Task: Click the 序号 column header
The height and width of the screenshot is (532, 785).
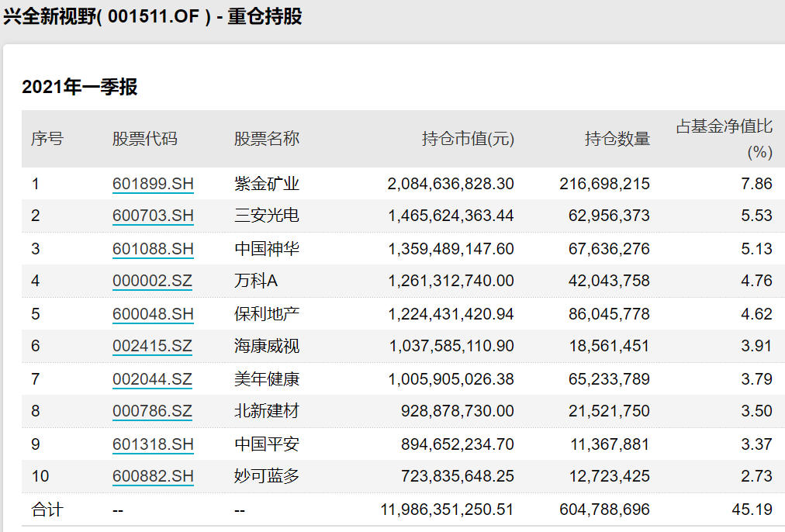Action: click(x=47, y=139)
